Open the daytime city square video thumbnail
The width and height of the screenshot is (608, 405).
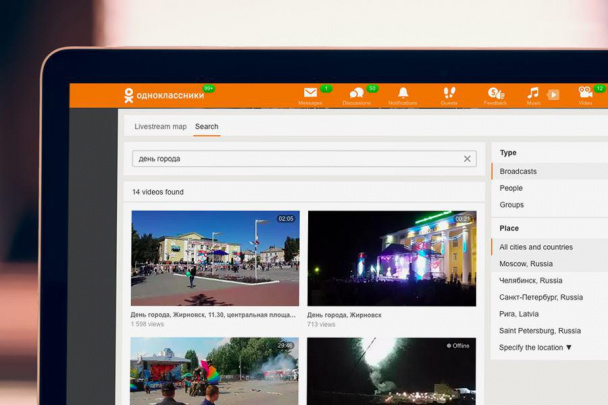(215, 257)
